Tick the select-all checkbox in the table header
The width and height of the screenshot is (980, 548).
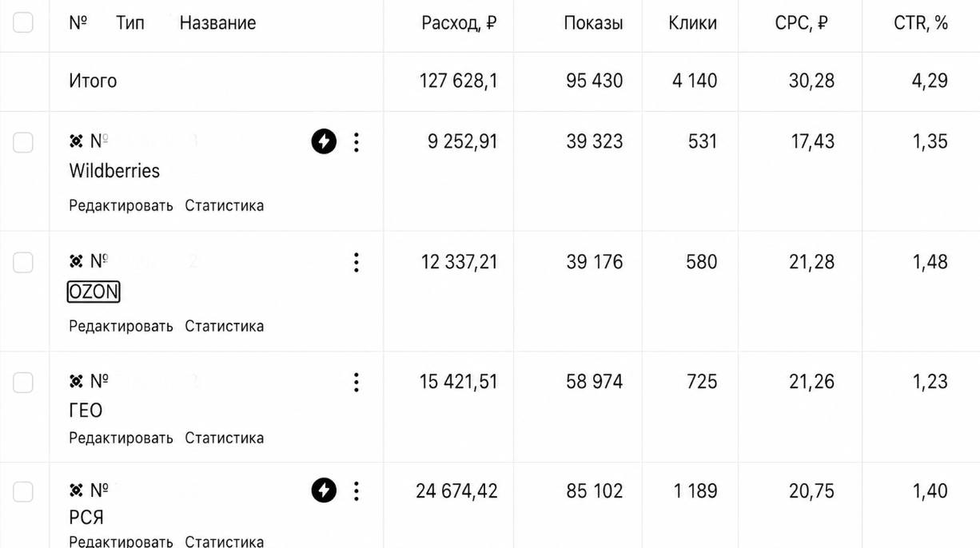pyautogui.click(x=23, y=22)
